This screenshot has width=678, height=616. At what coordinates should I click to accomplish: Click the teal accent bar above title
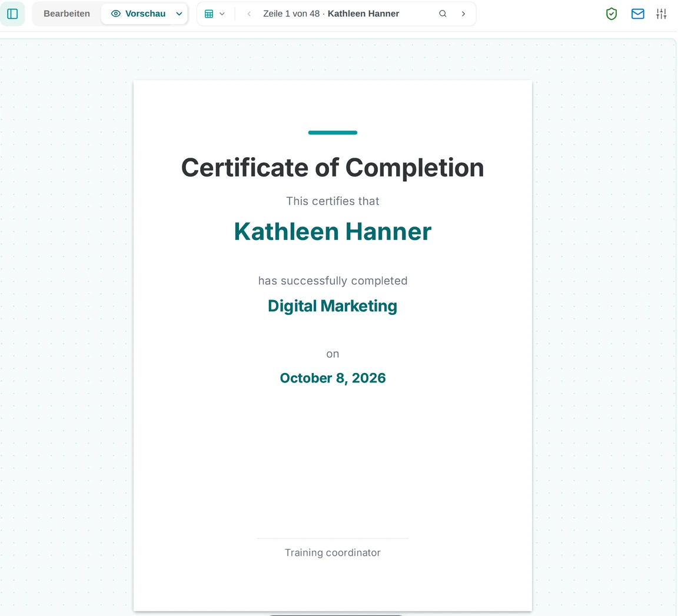click(333, 133)
